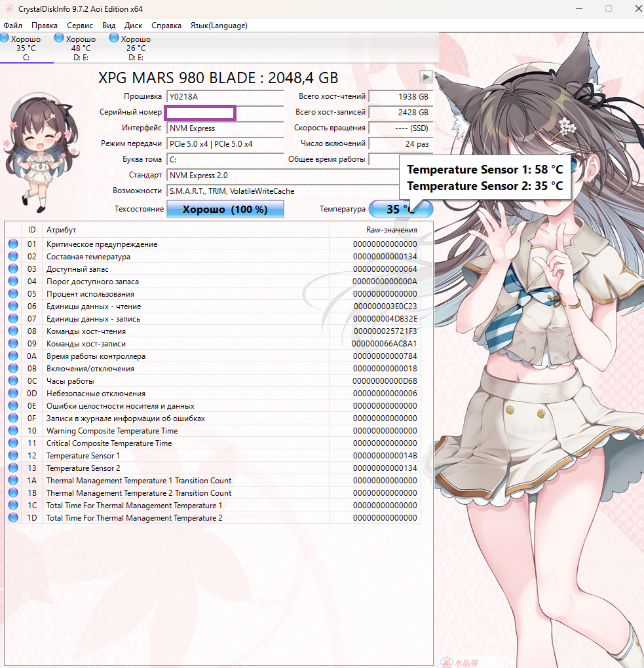
Task: Click status icon of Thermal Management Temperature 2 Transition
Action: pos(13,492)
